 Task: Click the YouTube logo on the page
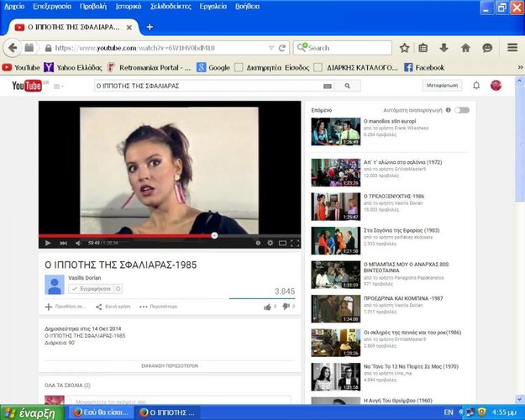(x=27, y=86)
